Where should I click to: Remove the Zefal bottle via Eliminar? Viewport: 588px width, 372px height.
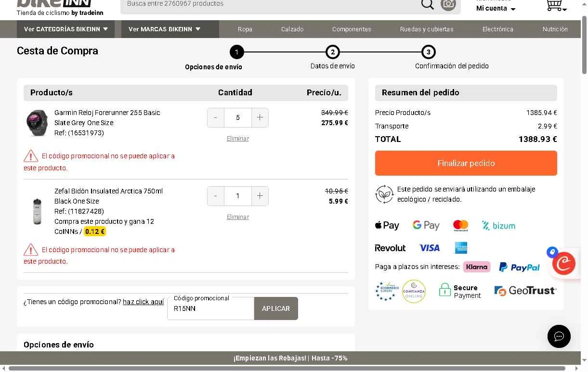[238, 217]
